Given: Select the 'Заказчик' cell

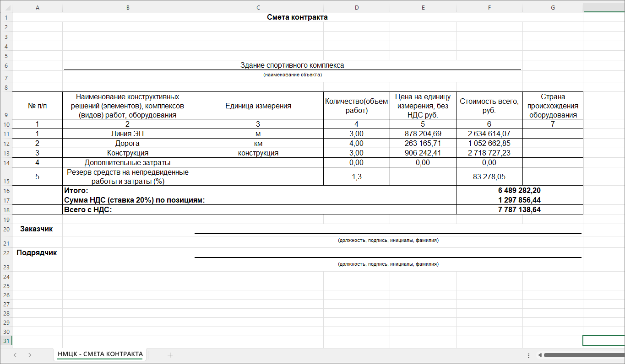Looking at the screenshot, I should click(x=37, y=229).
